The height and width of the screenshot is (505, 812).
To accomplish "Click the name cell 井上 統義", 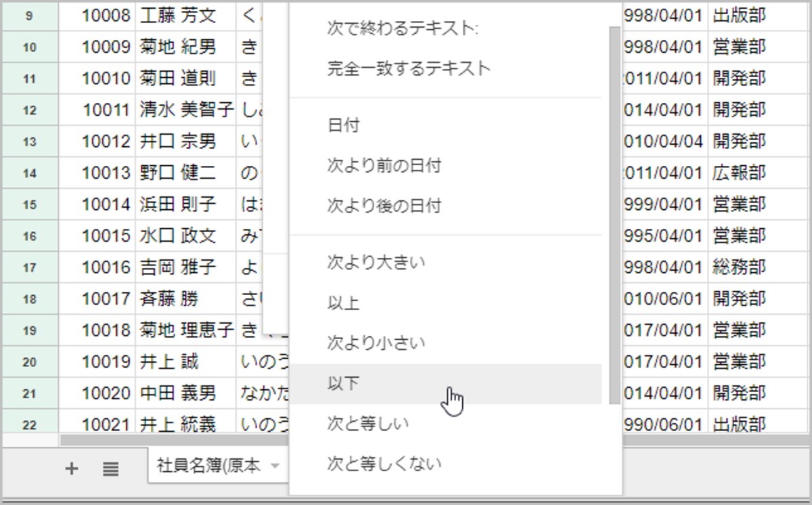I will point(185,422).
